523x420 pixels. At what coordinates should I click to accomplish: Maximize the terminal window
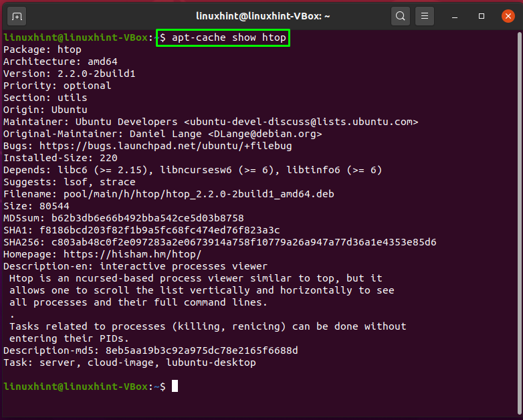tap(482, 16)
